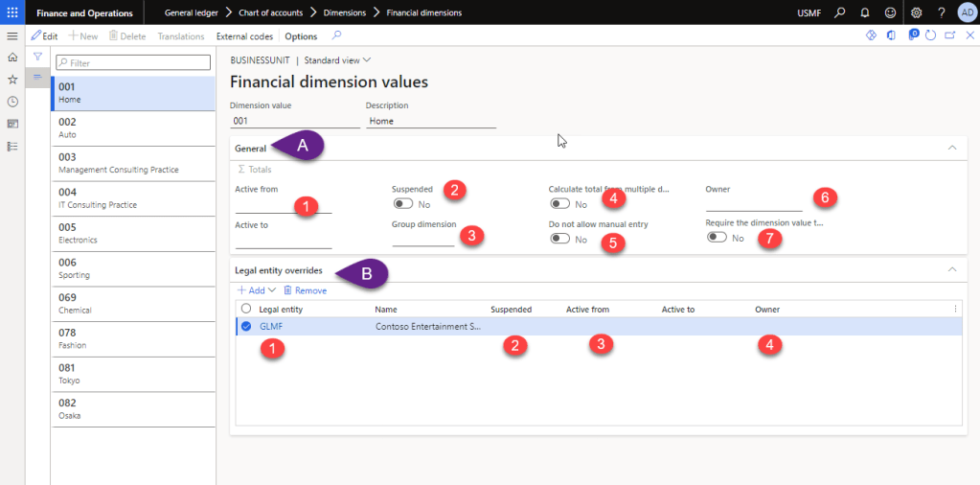Collapse the Legal entity overrides section
The image size is (980, 485).
point(951,269)
